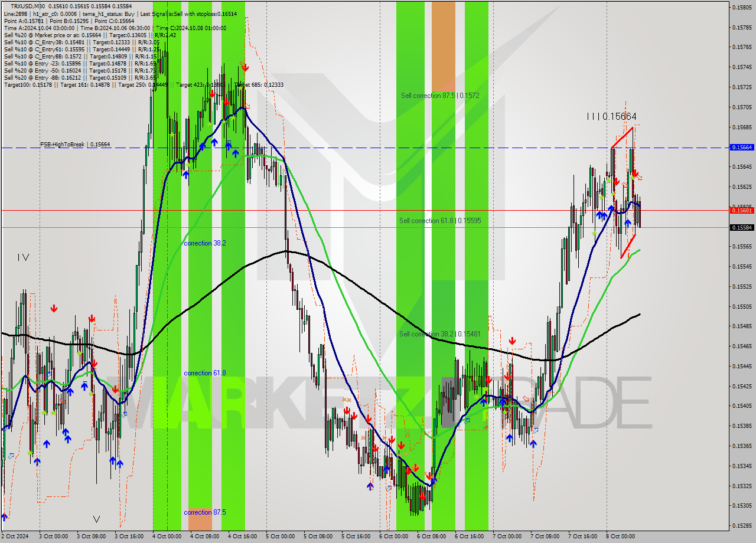Click the 0.15425 price axis label
756x543 pixels.
click(x=741, y=386)
